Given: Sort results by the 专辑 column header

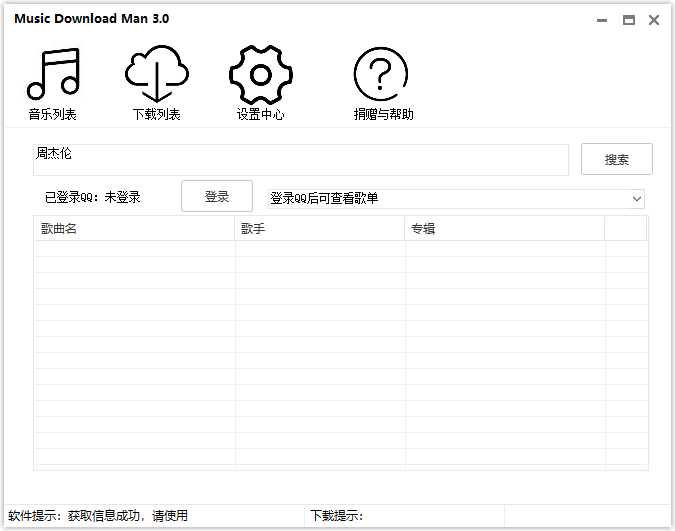Looking at the screenshot, I should coord(504,229).
